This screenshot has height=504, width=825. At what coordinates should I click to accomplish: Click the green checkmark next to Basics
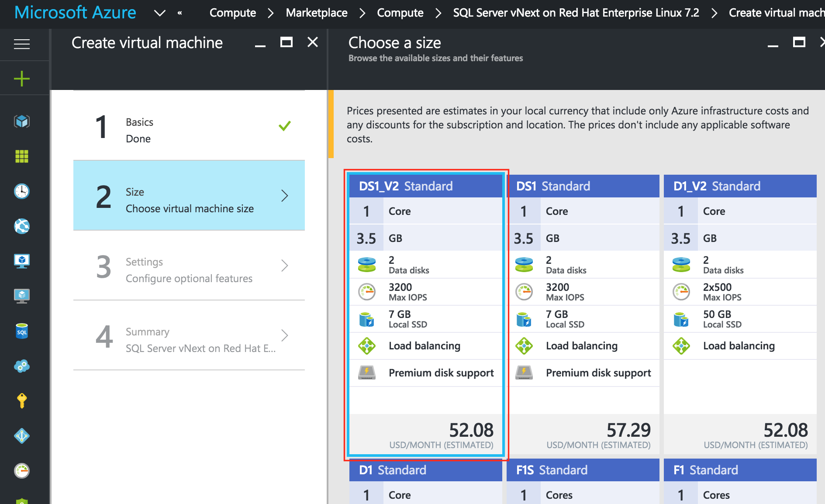tap(285, 126)
